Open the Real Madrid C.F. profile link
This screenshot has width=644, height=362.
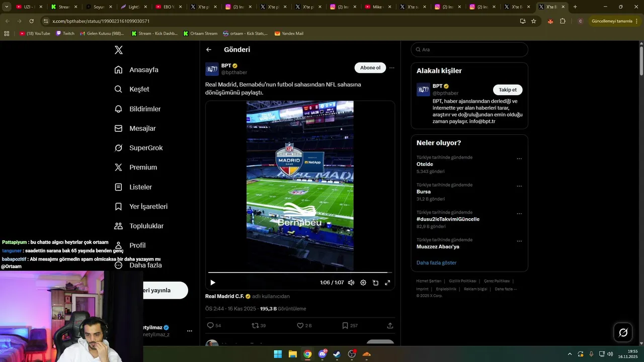point(224,296)
